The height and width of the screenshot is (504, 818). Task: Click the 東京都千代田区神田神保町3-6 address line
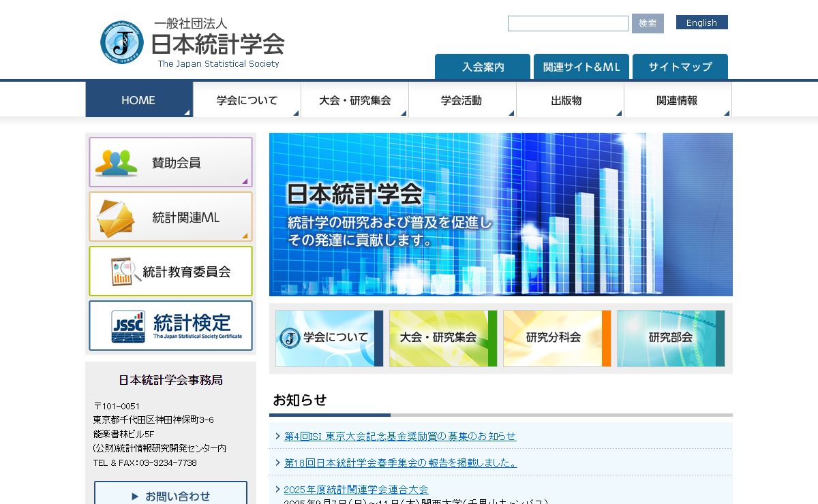(x=153, y=420)
